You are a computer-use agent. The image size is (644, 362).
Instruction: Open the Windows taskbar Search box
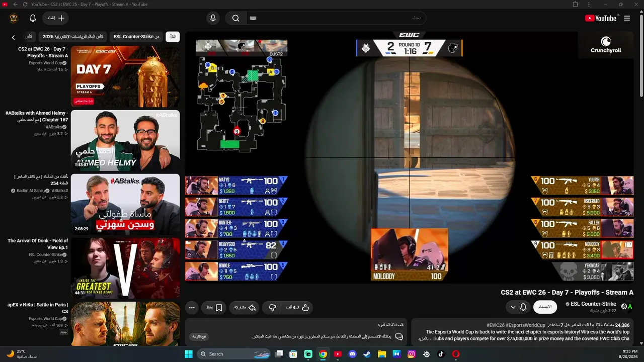click(233, 354)
